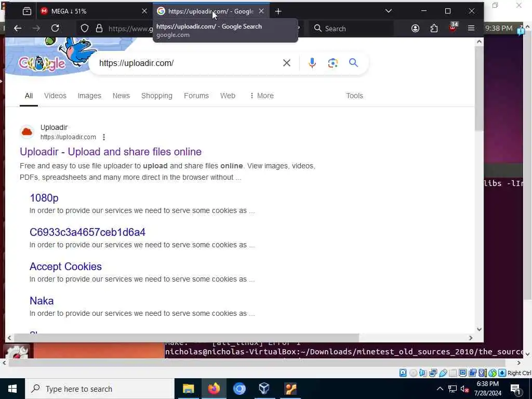Switch to Firefox in the taskbar

214,389
